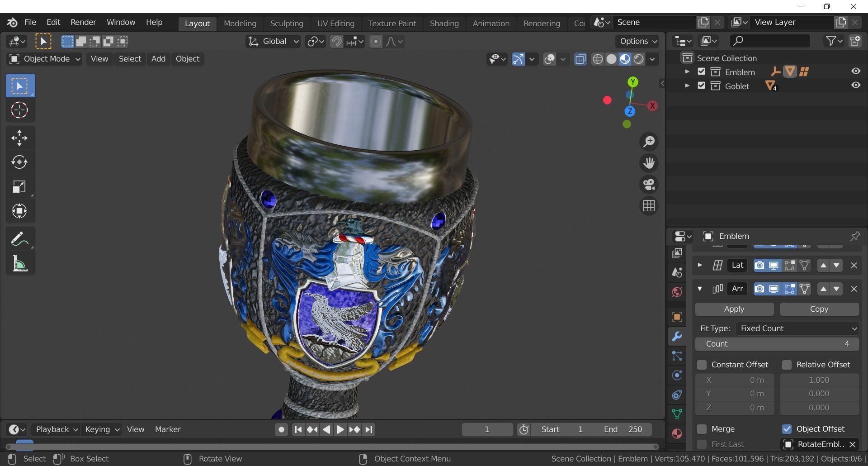Open the Global orientation dropdown
Viewport: 868px width, 466px height.
pos(273,42)
